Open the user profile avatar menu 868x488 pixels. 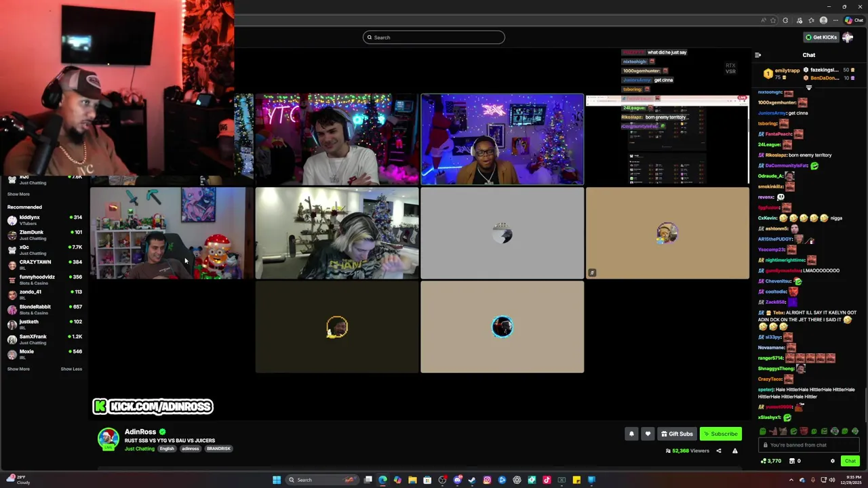point(848,37)
